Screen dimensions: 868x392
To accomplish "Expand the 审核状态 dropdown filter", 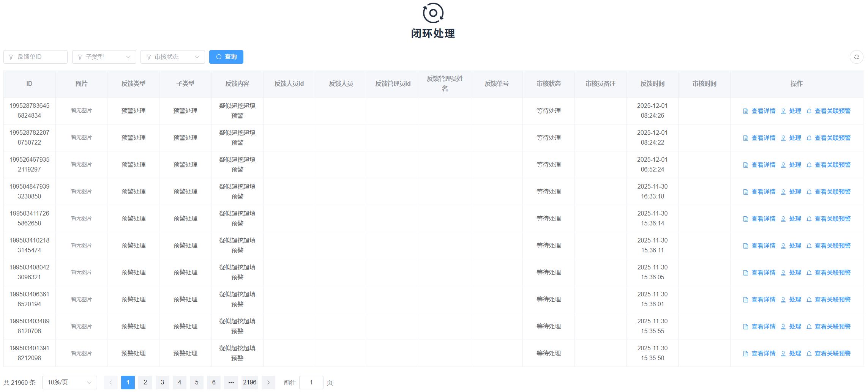I will [x=172, y=57].
